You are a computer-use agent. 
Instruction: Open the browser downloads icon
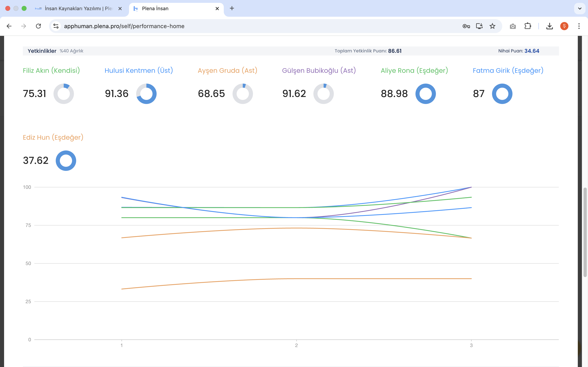[x=549, y=26]
